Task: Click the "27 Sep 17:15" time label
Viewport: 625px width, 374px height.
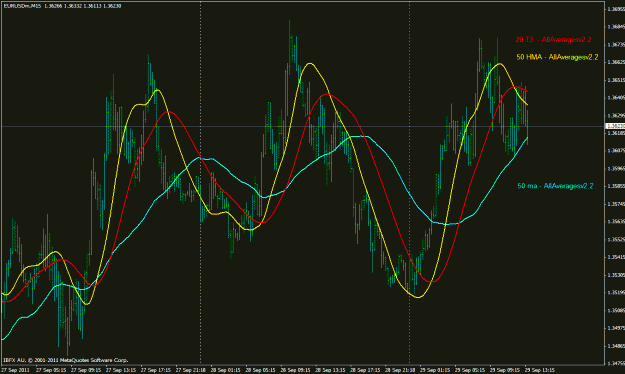Action: point(156,370)
